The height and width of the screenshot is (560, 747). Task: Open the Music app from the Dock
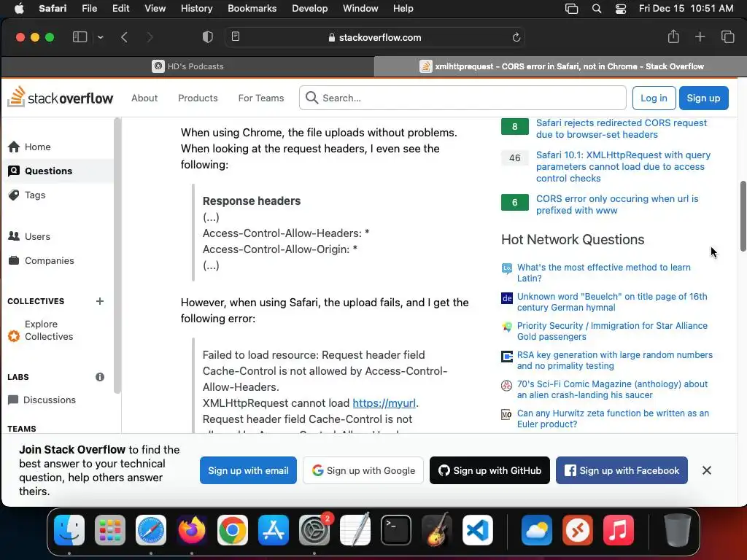(619, 530)
